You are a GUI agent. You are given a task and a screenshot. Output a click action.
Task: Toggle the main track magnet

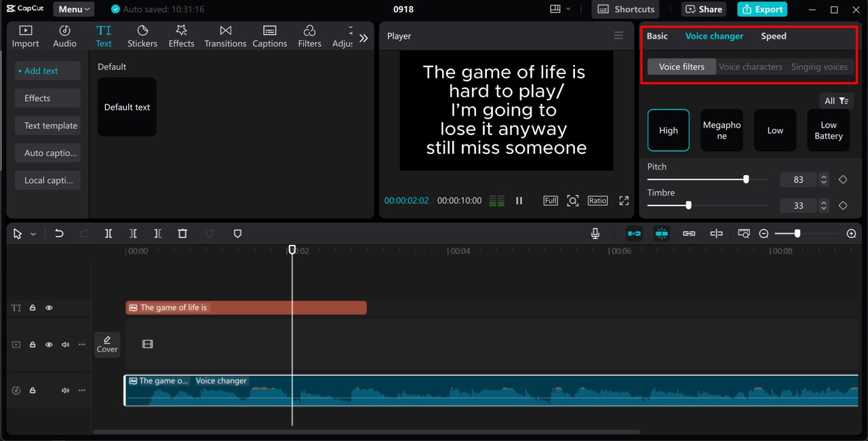click(x=634, y=233)
